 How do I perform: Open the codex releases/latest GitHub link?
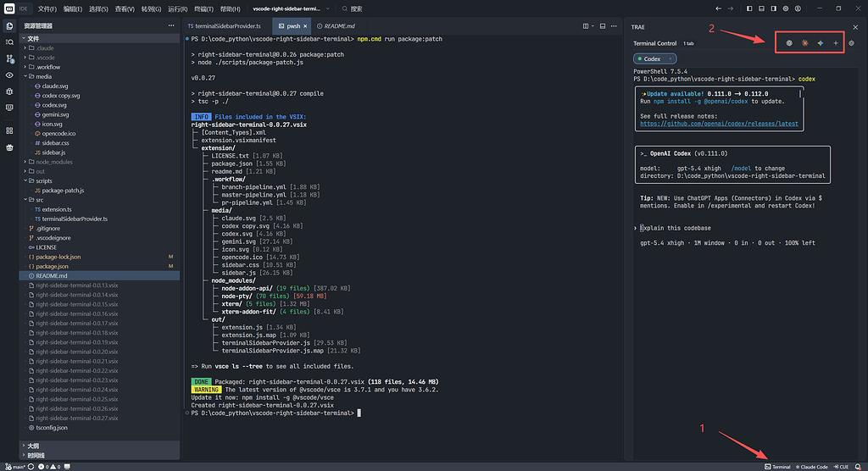tap(719, 124)
